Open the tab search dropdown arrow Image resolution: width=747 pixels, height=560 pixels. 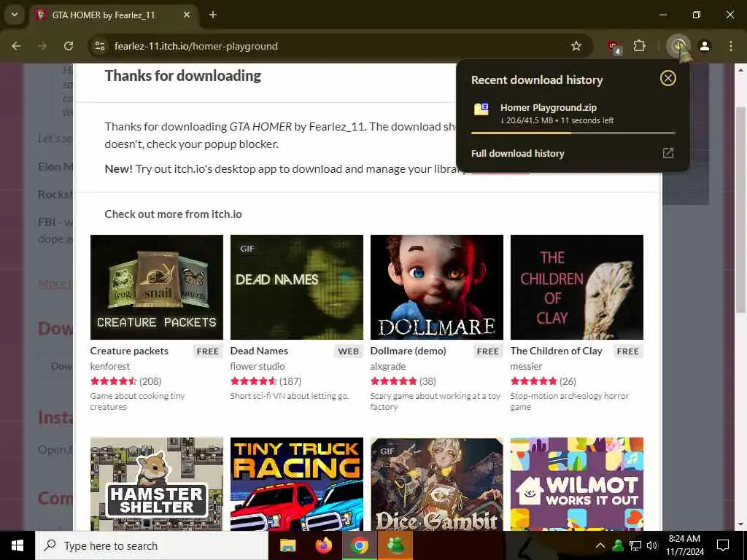tap(15, 15)
